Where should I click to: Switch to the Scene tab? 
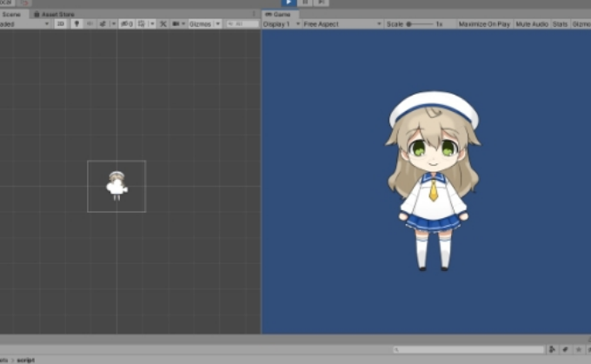click(x=11, y=14)
